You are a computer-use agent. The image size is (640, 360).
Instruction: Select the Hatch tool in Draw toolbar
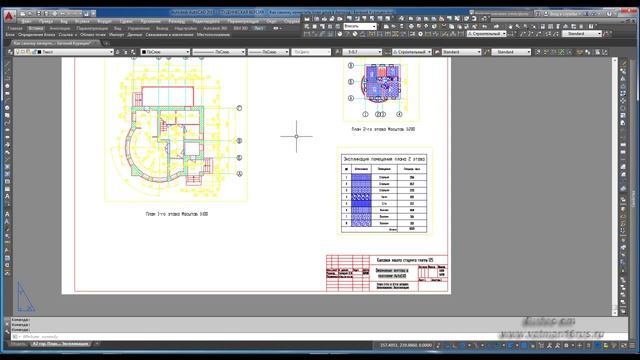pyautogui.click(x=7, y=167)
